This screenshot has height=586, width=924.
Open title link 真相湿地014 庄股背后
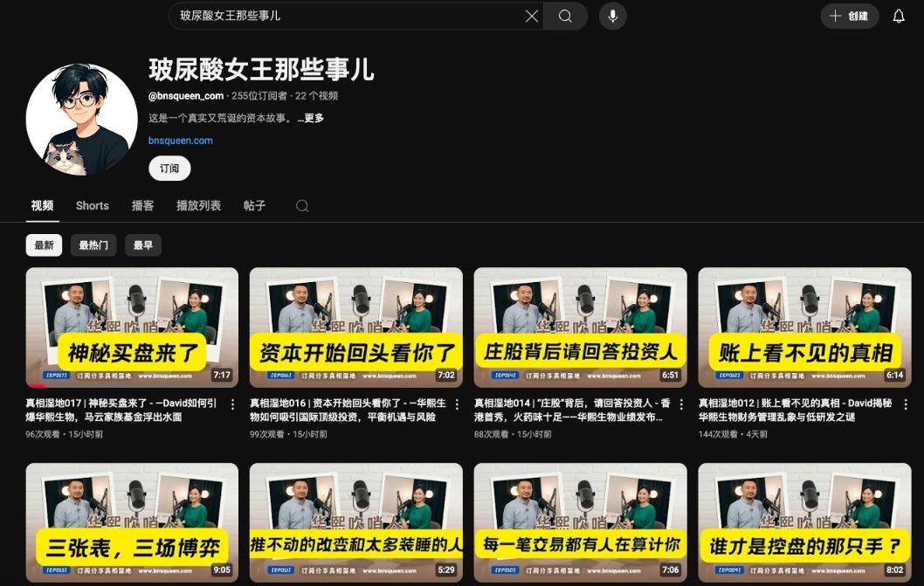tap(572, 410)
